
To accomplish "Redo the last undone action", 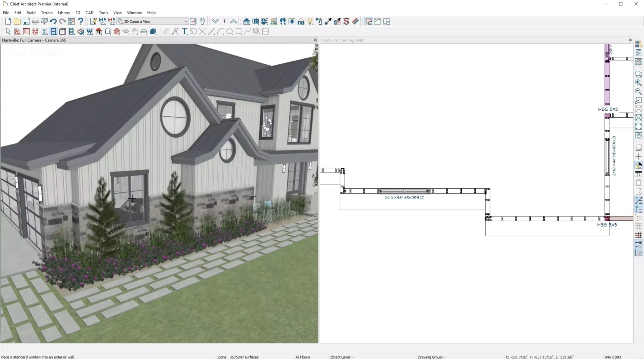I will 62,21.
